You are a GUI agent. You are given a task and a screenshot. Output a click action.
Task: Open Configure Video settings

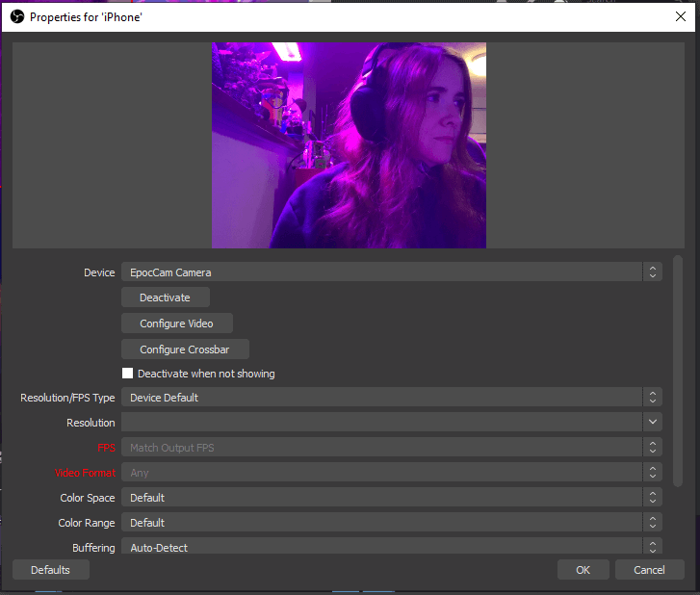pyautogui.click(x=177, y=323)
